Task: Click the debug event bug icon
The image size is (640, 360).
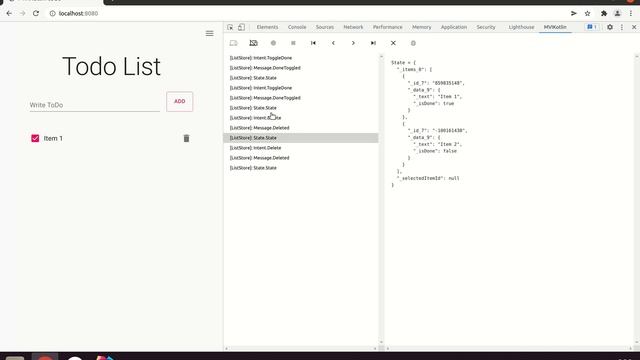Action: point(413,43)
